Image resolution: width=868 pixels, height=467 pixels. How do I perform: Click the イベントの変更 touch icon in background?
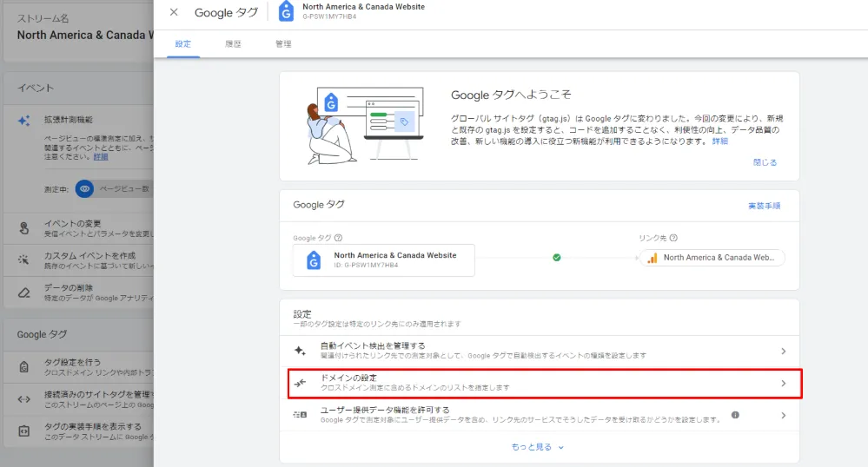click(x=23, y=228)
